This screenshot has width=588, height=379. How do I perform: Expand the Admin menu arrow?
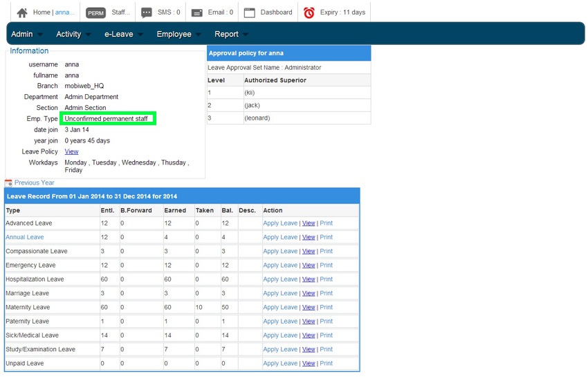click(x=40, y=35)
